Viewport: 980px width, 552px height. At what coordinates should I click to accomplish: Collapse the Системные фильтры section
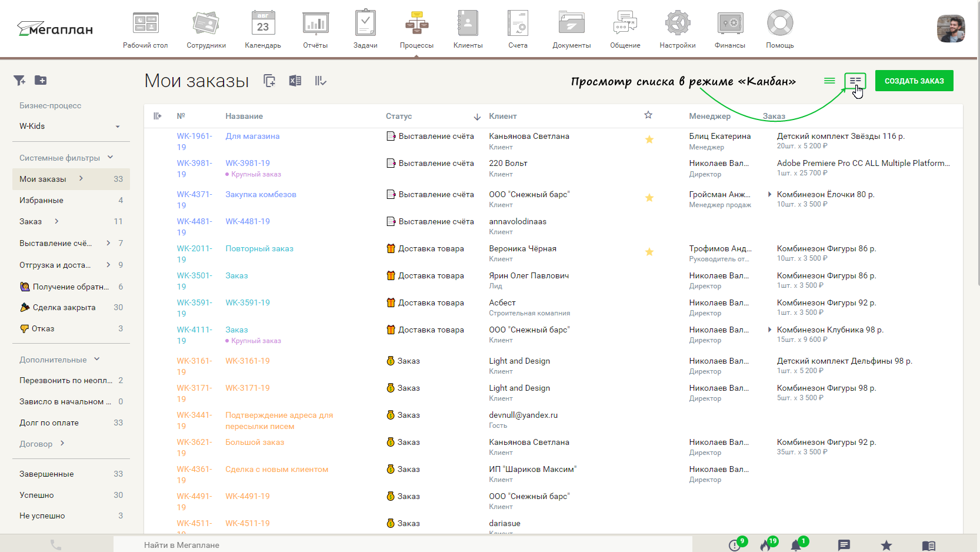point(110,157)
